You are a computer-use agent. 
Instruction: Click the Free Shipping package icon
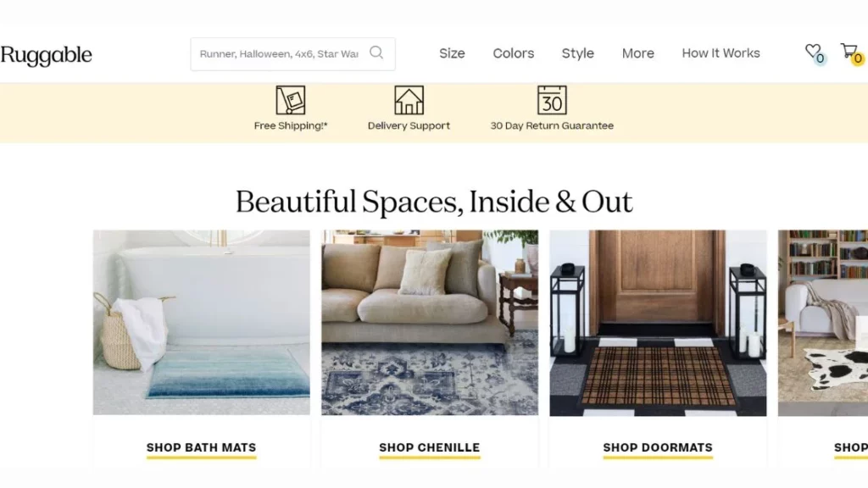[x=291, y=100]
